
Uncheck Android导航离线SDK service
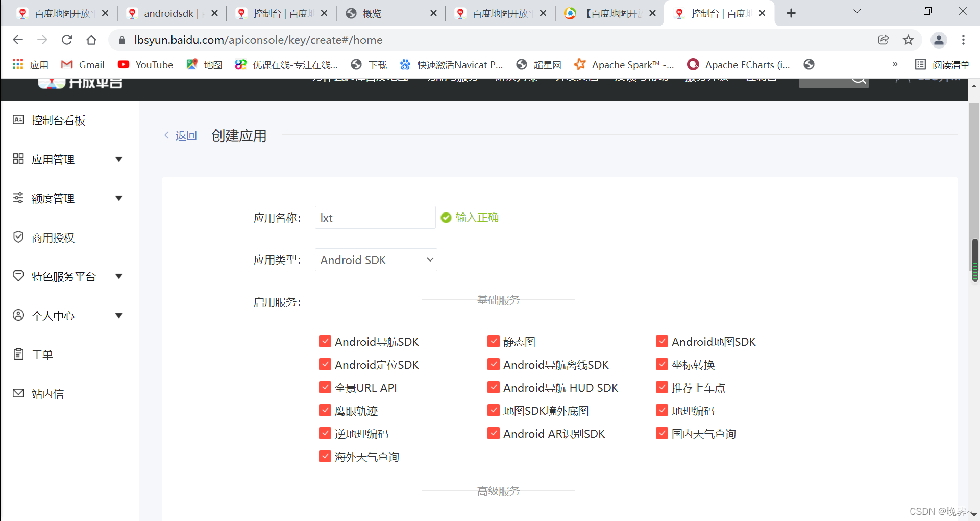[x=494, y=364]
